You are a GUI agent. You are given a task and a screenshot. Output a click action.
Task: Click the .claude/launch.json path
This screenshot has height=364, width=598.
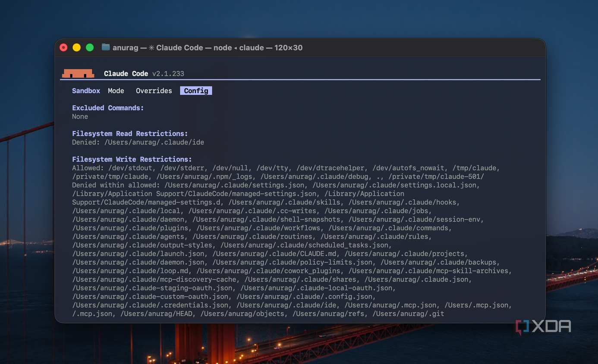pyautogui.click(x=138, y=254)
